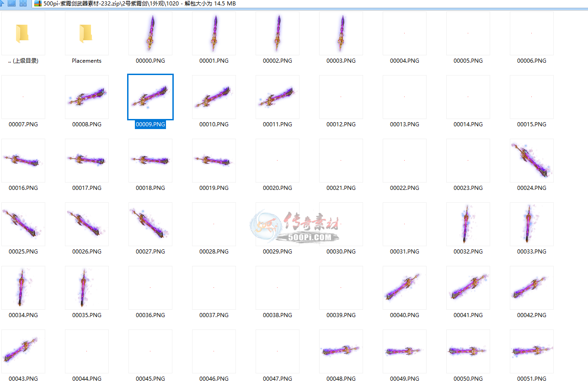Select the 00040.PNG sword thumbnail
Screen dimensions: 588x383
click(x=405, y=288)
